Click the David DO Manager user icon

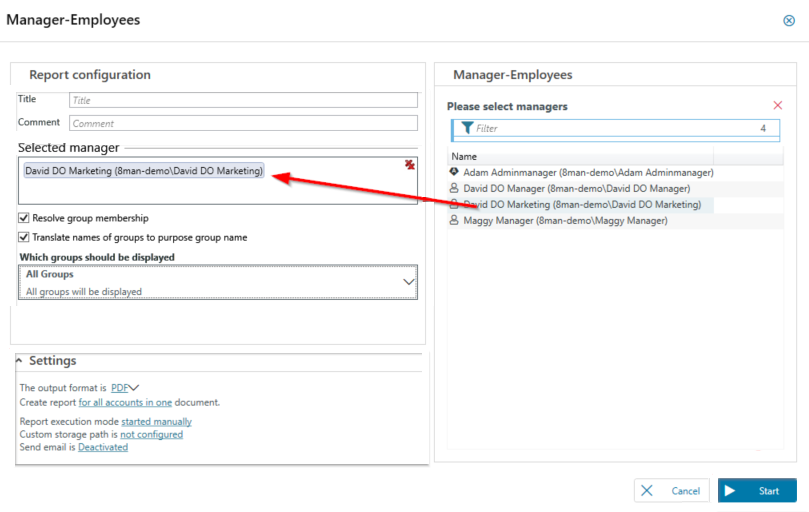click(x=454, y=188)
